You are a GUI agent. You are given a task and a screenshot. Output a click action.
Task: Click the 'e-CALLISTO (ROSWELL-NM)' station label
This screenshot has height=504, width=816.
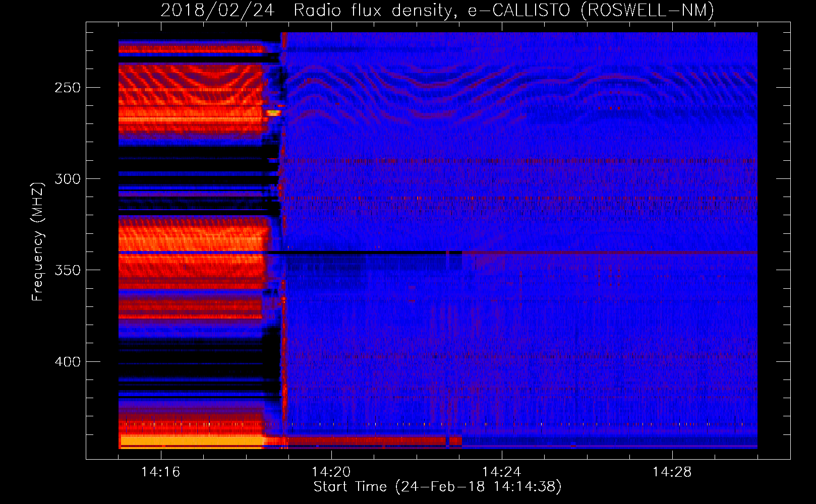(591, 11)
